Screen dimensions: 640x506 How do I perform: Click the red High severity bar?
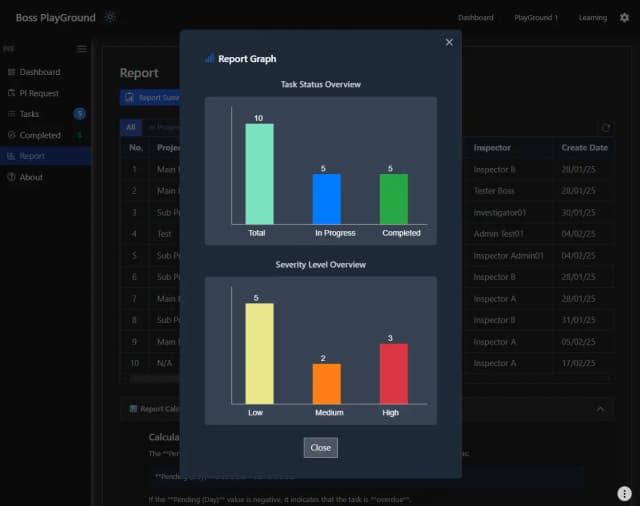coord(393,373)
